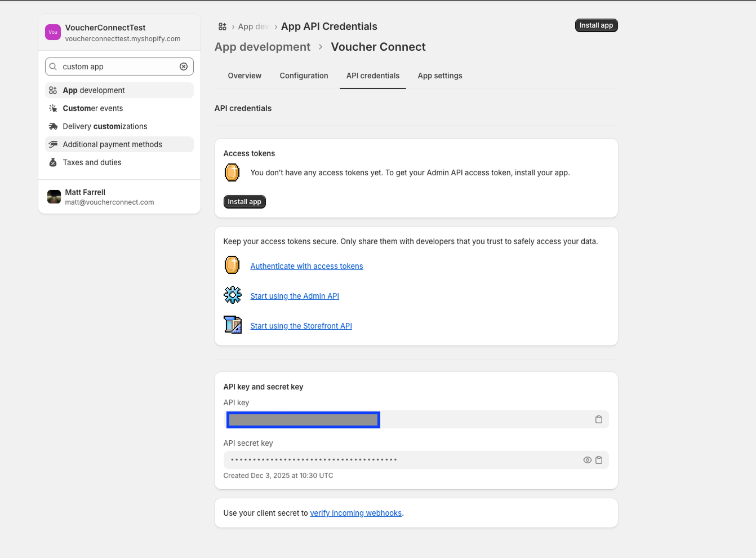This screenshot has width=756, height=558.
Task: Click the coin icon under Access tokens
Action: click(x=232, y=172)
